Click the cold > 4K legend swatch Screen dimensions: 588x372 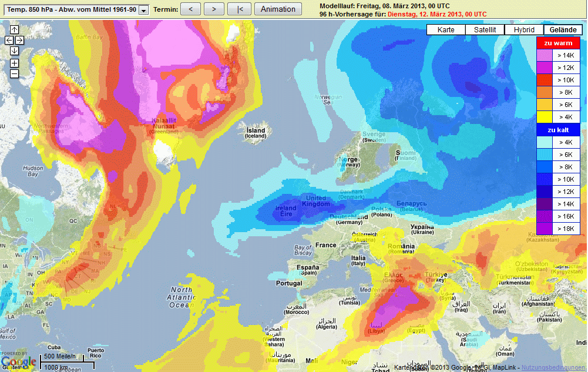point(545,142)
